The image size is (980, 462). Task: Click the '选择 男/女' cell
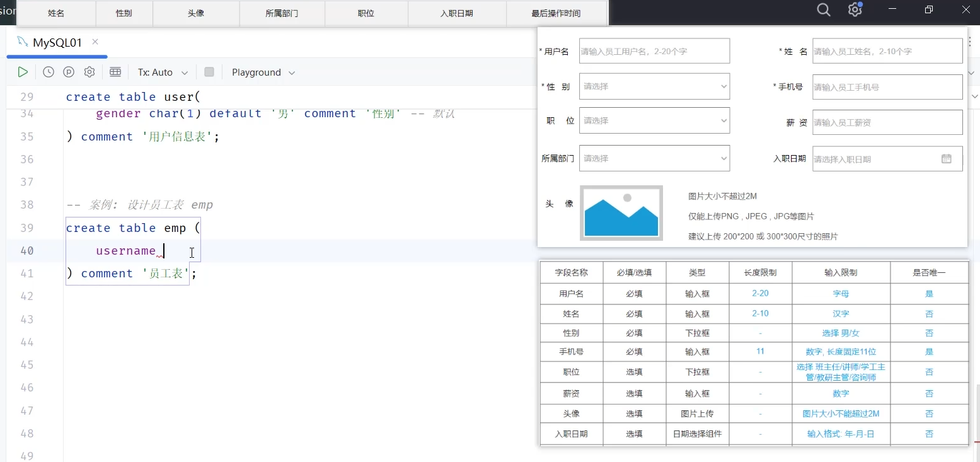coord(841,333)
